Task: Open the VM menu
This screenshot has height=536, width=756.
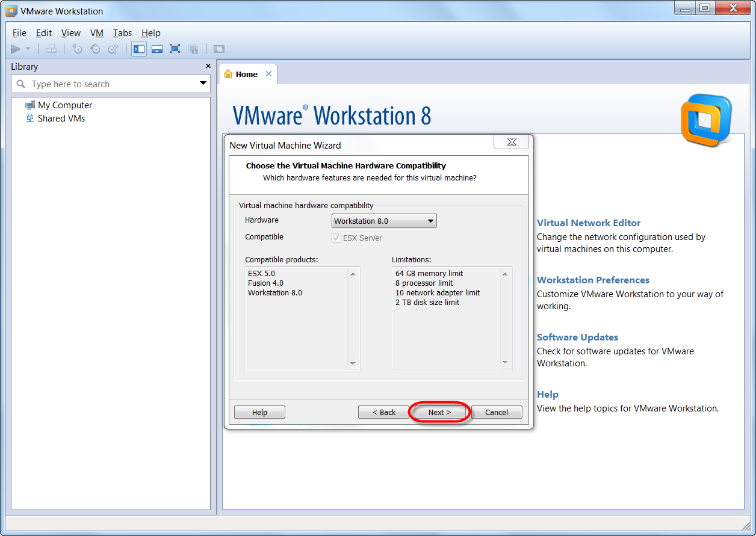Action: point(97,33)
